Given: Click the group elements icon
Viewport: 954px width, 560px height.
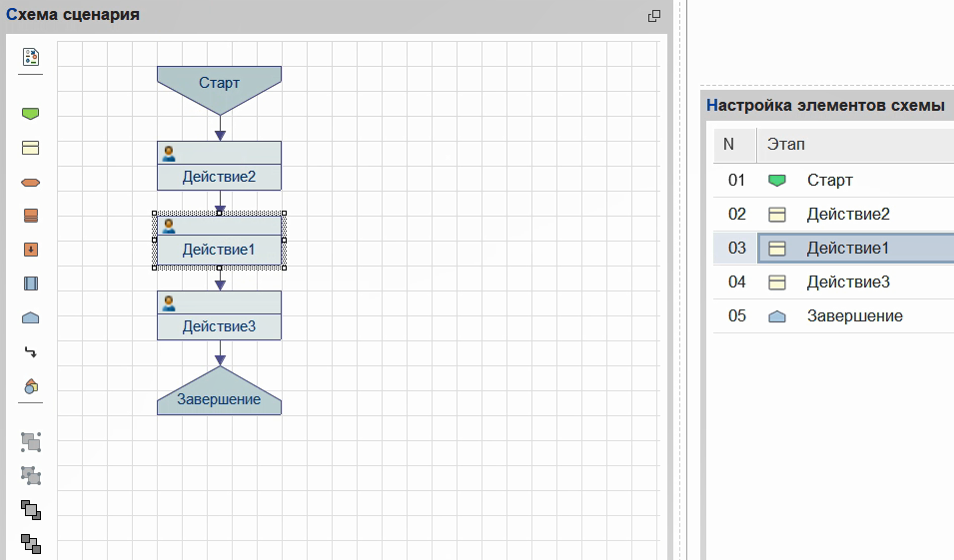Looking at the screenshot, I should [x=31, y=442].
